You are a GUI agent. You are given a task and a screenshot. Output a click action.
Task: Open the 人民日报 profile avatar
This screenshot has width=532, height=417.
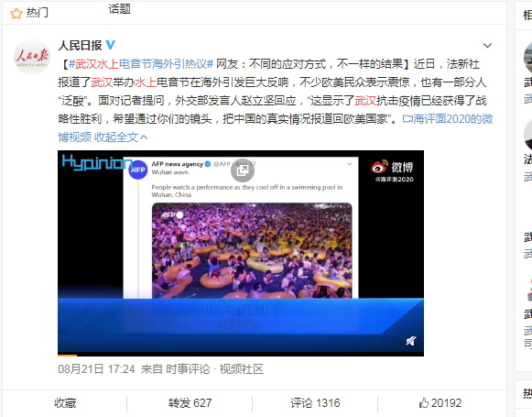31,58
